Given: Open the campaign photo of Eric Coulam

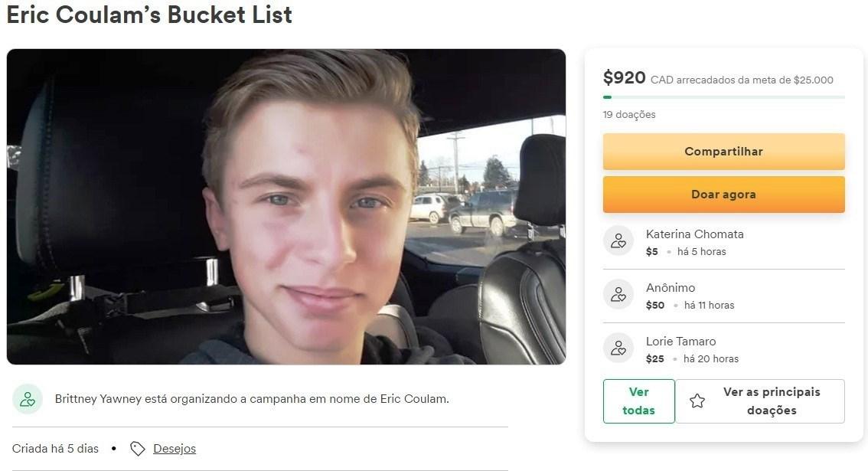Looking at the screenshot, I should [x=286, y=207].
